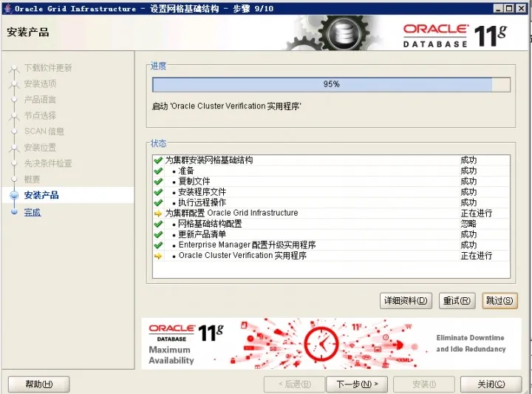Click the 安装产品 page heading
The width and height of the screenshot is (532, 394).
click(28, 33)
